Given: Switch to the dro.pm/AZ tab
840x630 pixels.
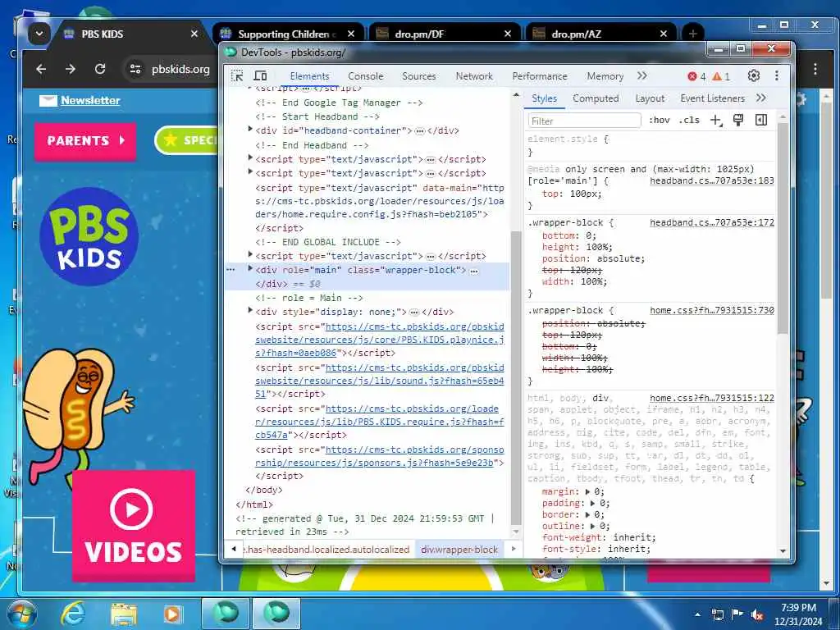Looking at the screenshot, I should pos(601,34).
